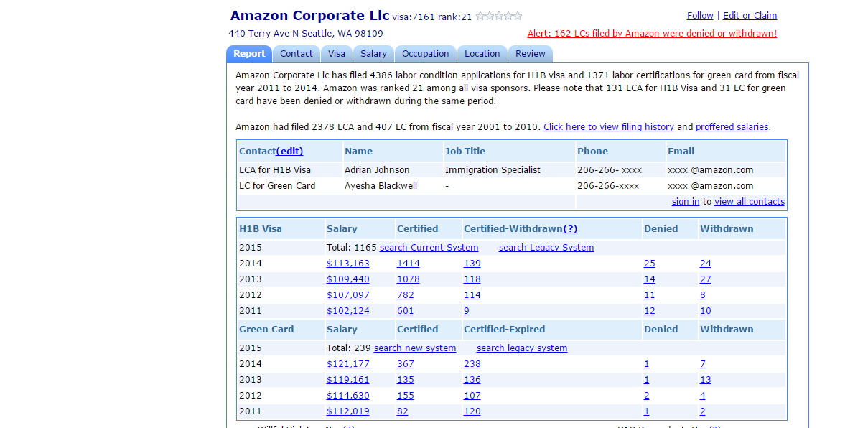This screenshot has width=868, height=428.
Task: Select the Amazon Corporate Llc heading
Action: click(x=309, y=15)
